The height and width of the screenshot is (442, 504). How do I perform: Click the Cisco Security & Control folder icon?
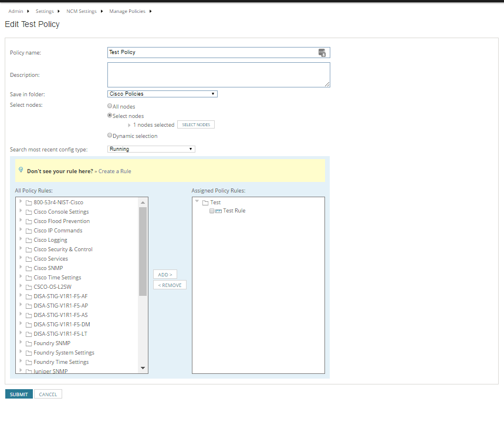(29, 249)
